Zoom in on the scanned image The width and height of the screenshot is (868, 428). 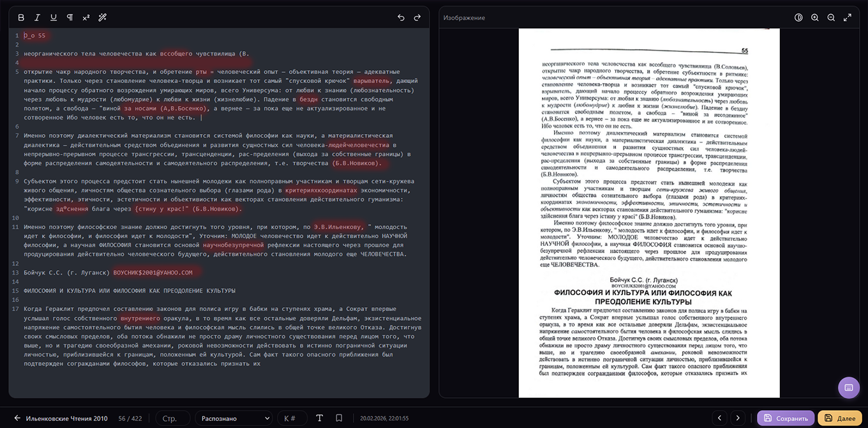pos(815,18)
